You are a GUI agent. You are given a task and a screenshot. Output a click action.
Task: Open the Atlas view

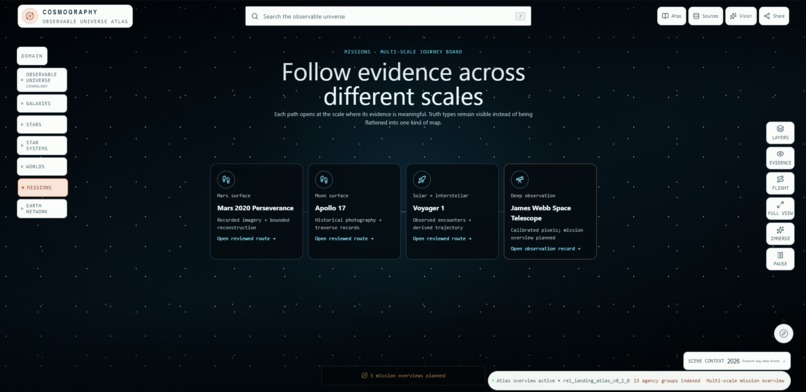tap(671, 16)
